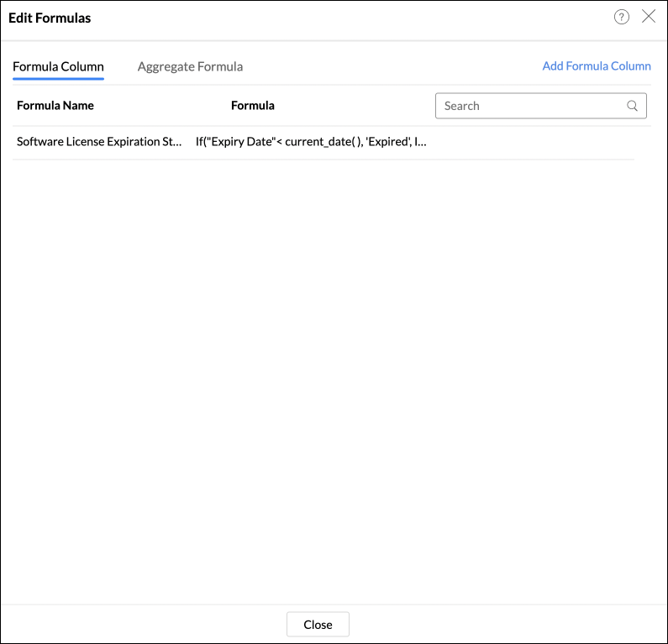Click blank space right of the formula row
Viewport: 668px width, 644px height.
pos(529,142)
